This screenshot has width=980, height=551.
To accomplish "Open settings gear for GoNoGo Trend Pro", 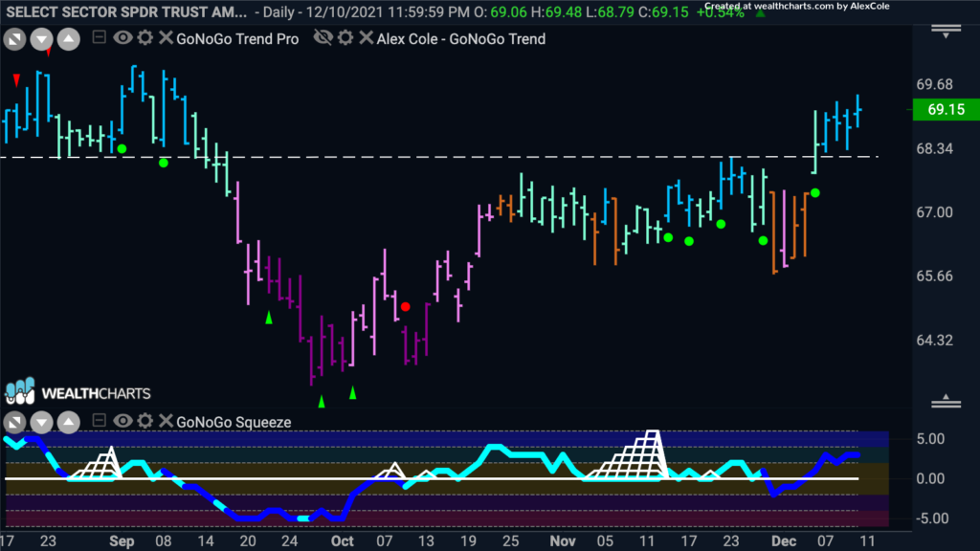I will pos(145,38).
